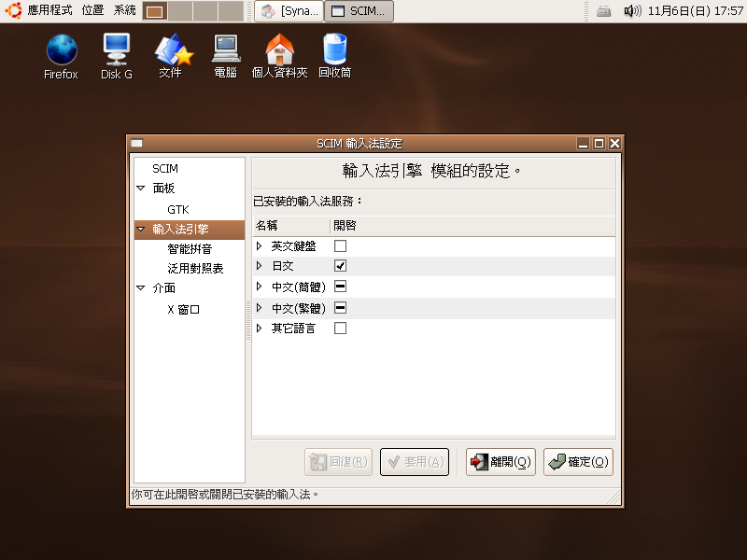The width and height of the screenshot is (747, 560).
Task: Select X 窗口 under 介面
Action: (x=183, y=310)
